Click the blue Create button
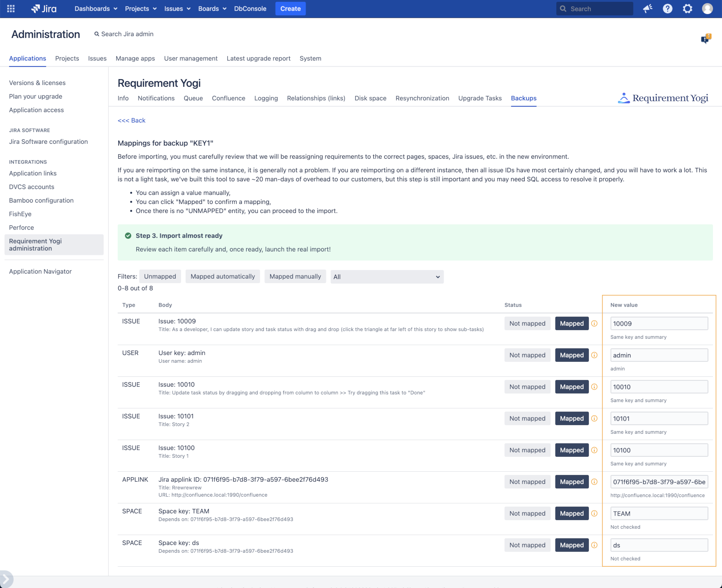The height and width of the screenshot is (588, 722). [x=290, y=9]
